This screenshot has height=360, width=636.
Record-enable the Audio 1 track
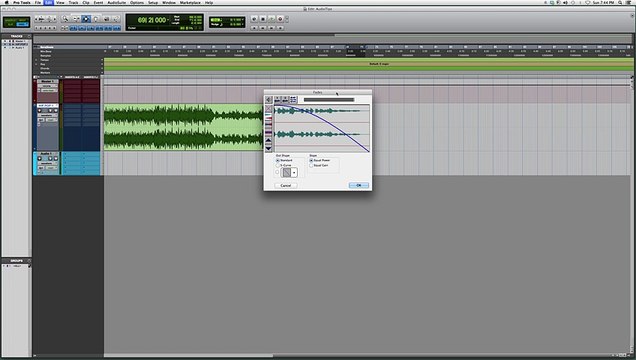click(x=40, y=159)
